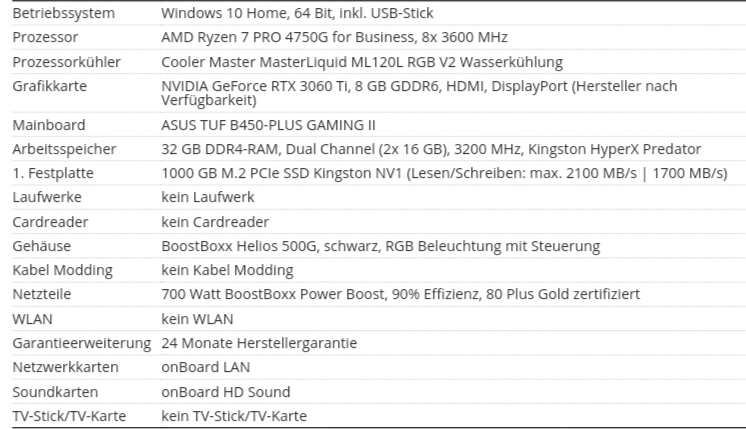The image size is (746, 429).
Task: Click the NVIDIA GeForce RTX 3060 Ti text
Action: click(x=419, y=93)
